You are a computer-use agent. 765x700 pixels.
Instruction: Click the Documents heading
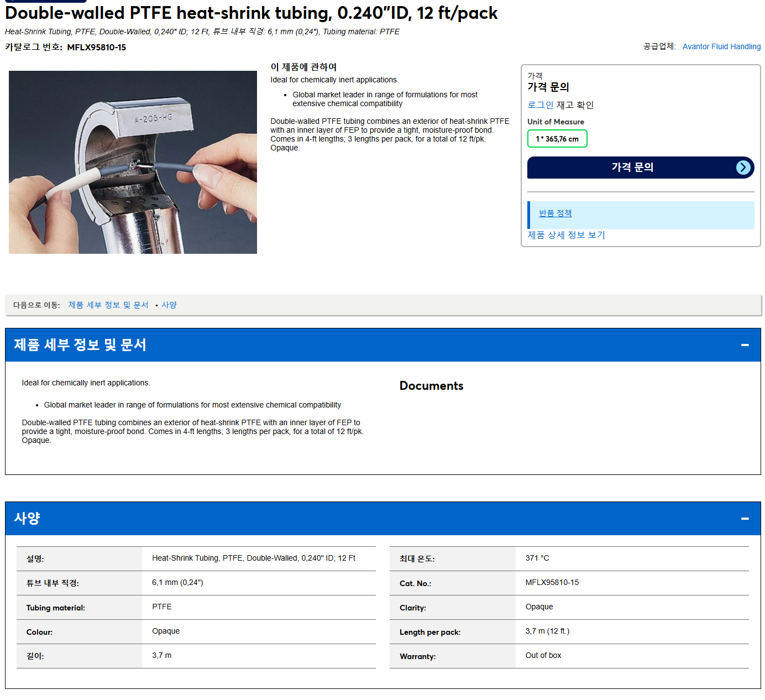click(x=431, y=386)
